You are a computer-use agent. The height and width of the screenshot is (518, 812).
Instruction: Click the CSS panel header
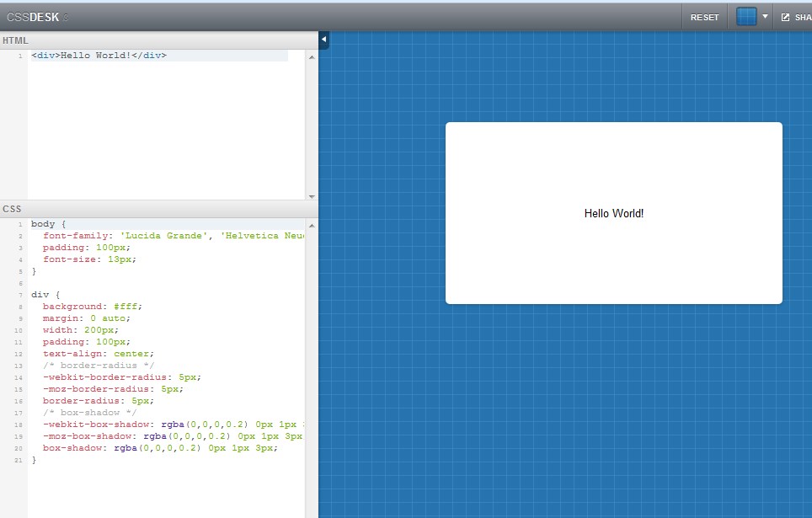[159, 209]
